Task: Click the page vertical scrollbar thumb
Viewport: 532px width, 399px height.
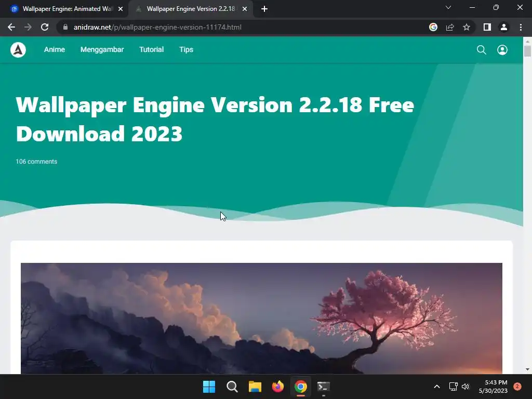Action: click(x=527, y=51)
